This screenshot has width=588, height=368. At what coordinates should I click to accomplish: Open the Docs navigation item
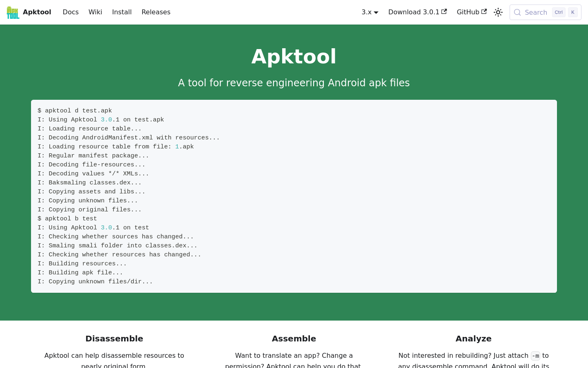(71, 12)
